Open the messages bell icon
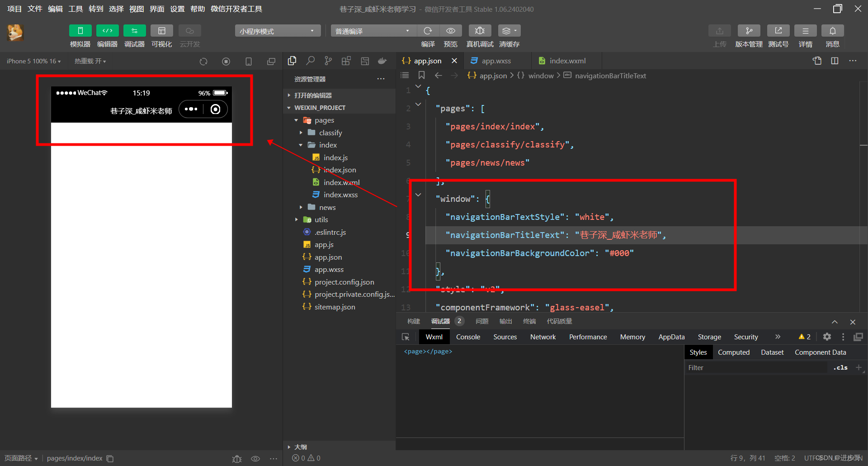Viewport: 868px width, 466px height. 832,31
